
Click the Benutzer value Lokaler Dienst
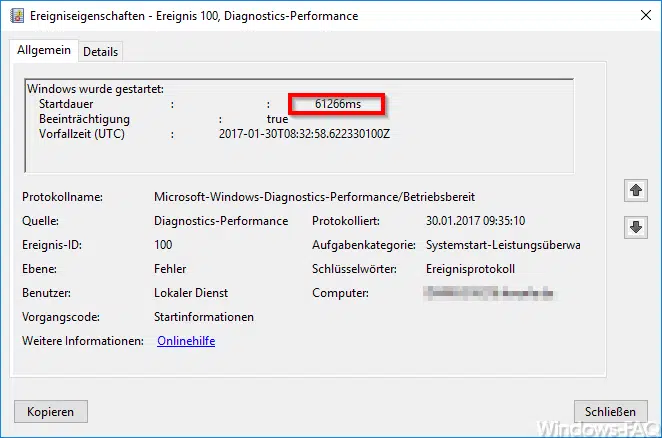click(x=191, y=293)
